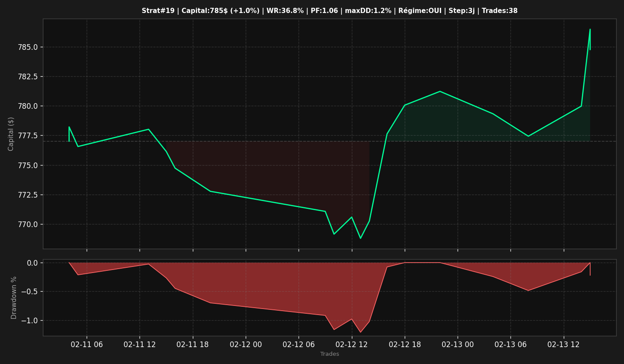
Task: Click the '02-12 06' time axis label
Action: [x=299, y=345]
